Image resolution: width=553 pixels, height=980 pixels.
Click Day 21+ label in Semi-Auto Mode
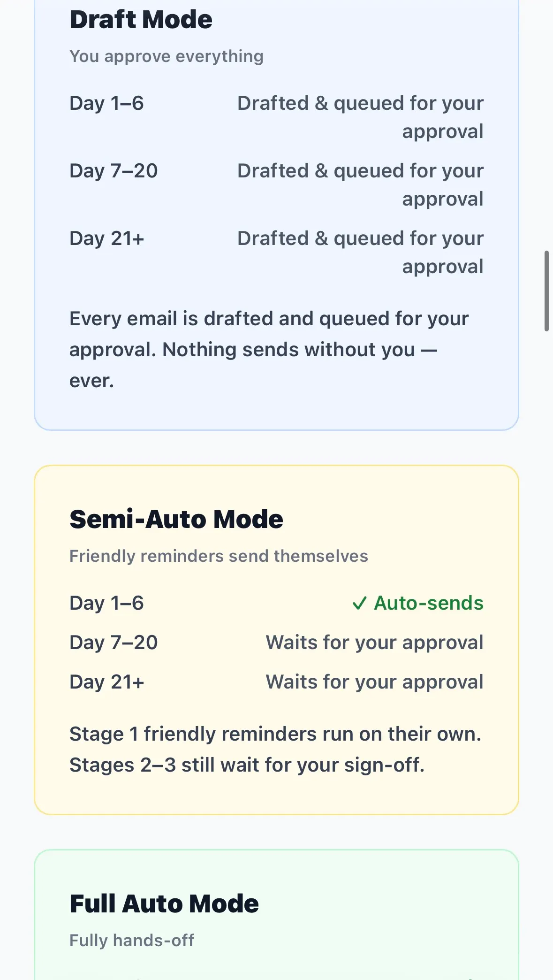(107, 682)
